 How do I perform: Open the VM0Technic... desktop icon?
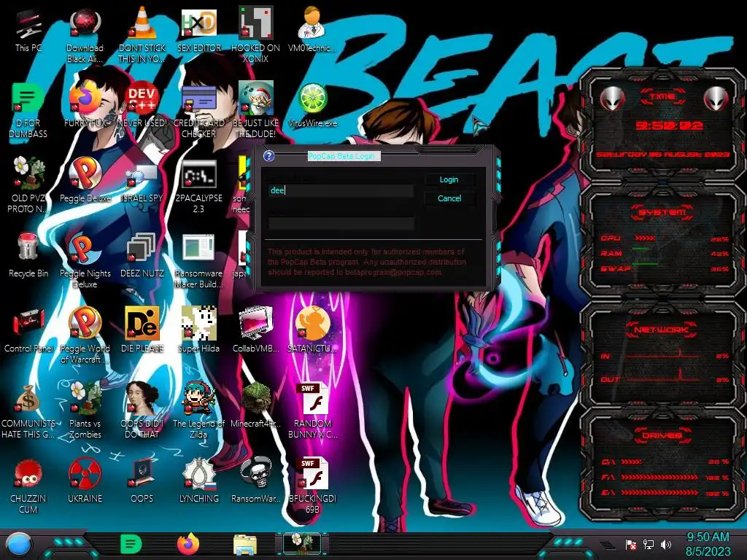(312, 31)
